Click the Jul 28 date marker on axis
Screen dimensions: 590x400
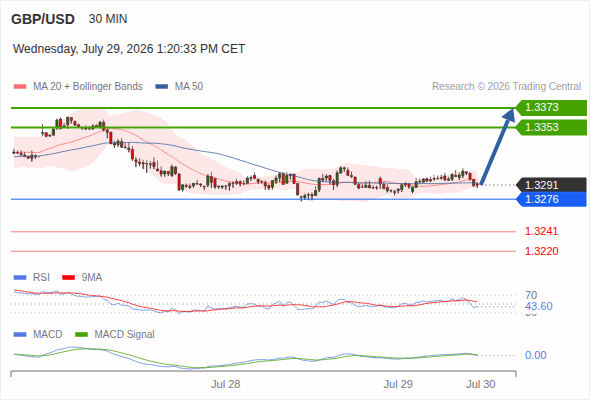click(x=225, y=384)
